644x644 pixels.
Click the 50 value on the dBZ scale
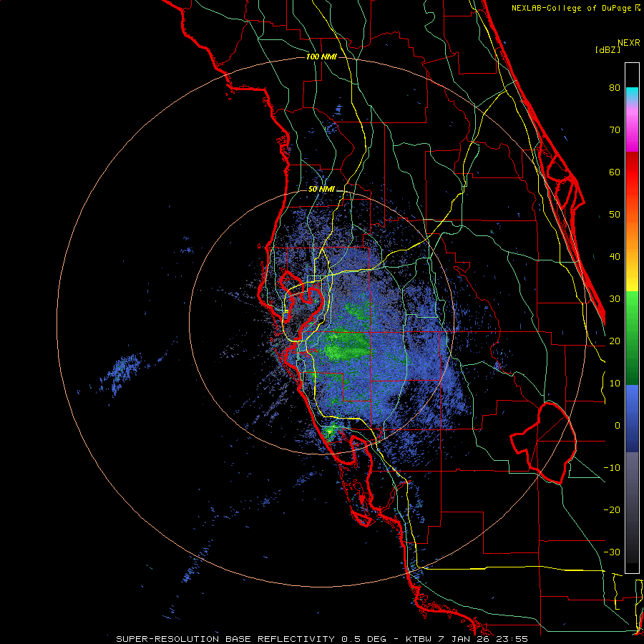coord(615,215)
